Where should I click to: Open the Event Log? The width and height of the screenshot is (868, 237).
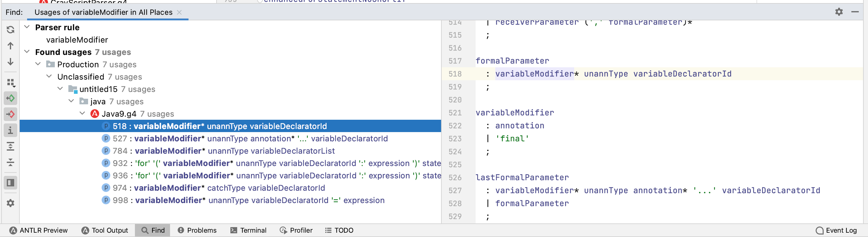[x=836, y=230]
